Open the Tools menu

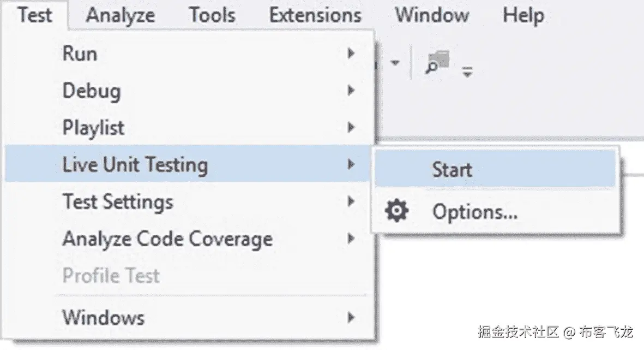(213, 15)
